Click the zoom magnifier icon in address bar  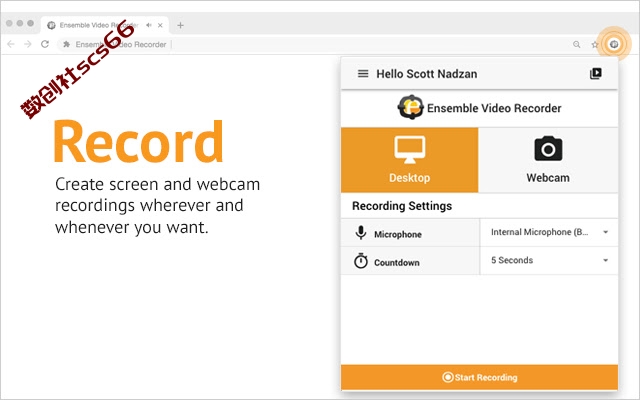tap(576, 44)
